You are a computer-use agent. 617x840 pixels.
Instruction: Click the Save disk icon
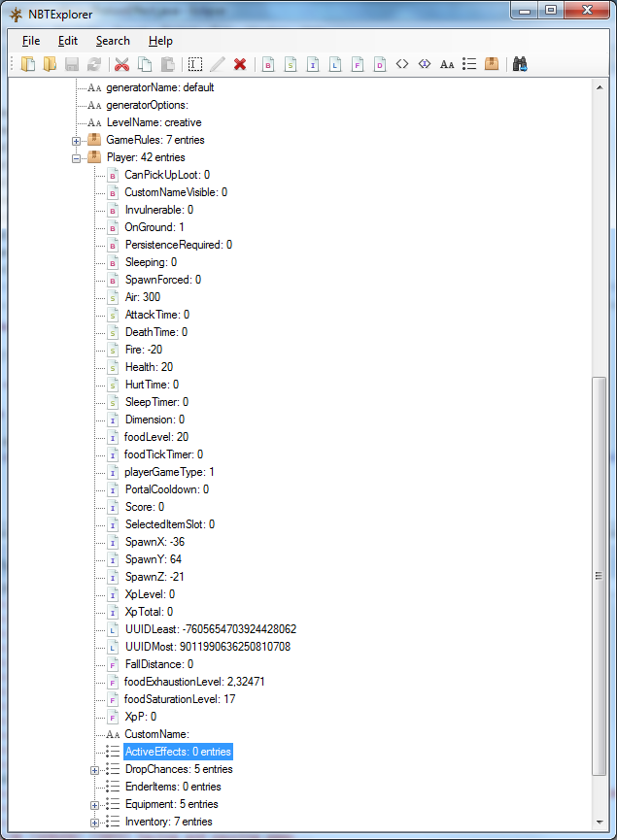click(x=72, y=64)
